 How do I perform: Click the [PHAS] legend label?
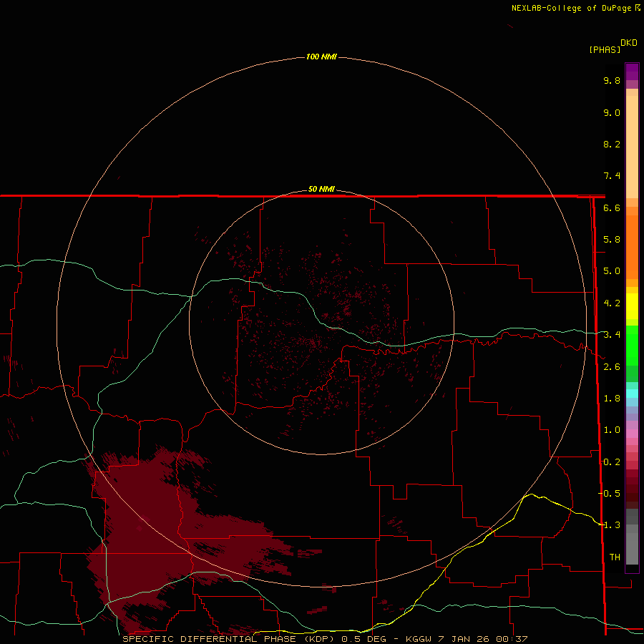tap(605, 49)
